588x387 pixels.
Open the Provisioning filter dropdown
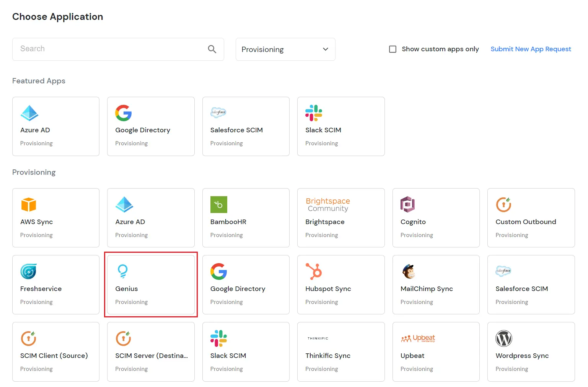coord(285,49)
